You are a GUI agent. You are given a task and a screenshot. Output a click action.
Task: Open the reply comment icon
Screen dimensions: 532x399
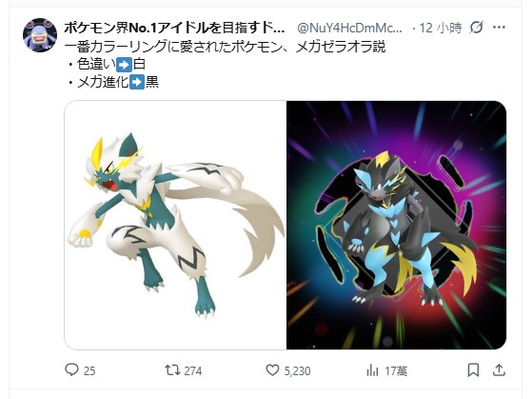tap(71, 369)
